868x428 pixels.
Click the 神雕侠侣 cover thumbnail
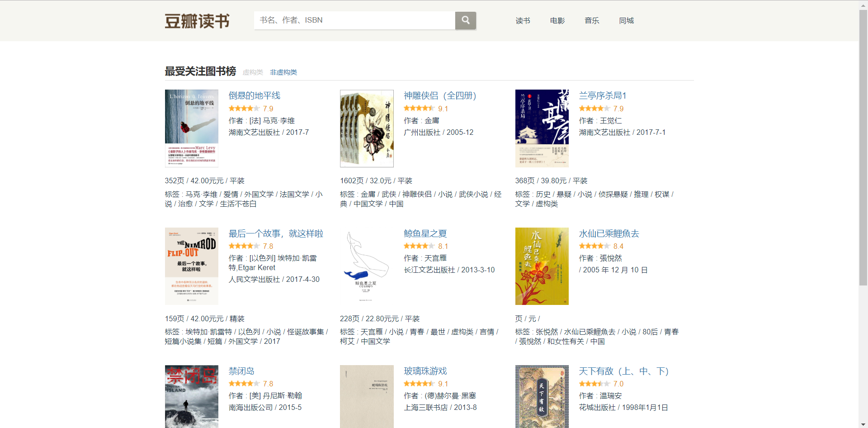click(x=367, y=128)
